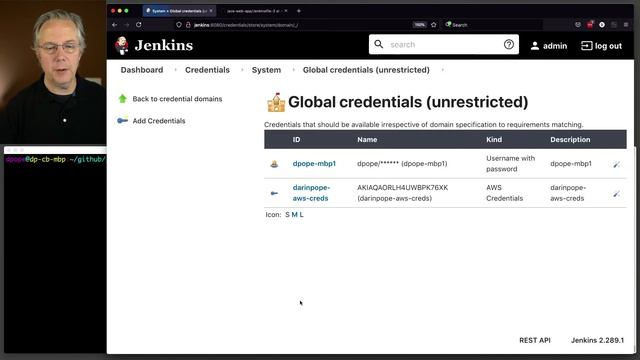Focus the Jenkins search box

coord(444,44)
